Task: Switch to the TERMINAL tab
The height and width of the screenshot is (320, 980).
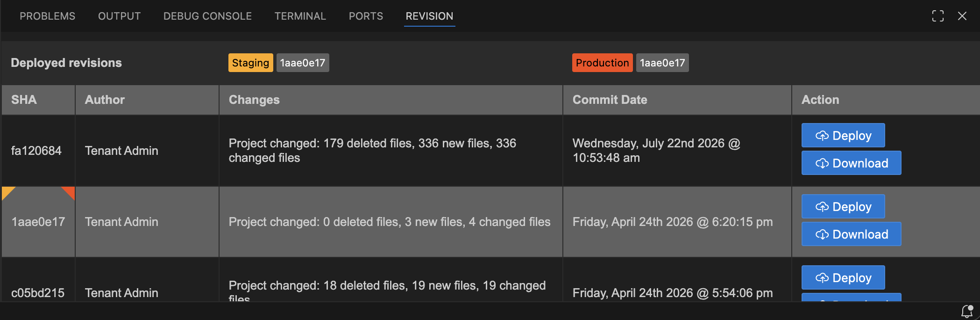Action: (300, 16)
